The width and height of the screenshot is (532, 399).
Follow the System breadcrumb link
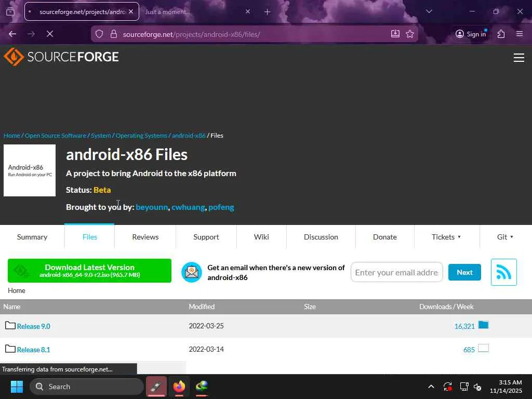[101, 136]
